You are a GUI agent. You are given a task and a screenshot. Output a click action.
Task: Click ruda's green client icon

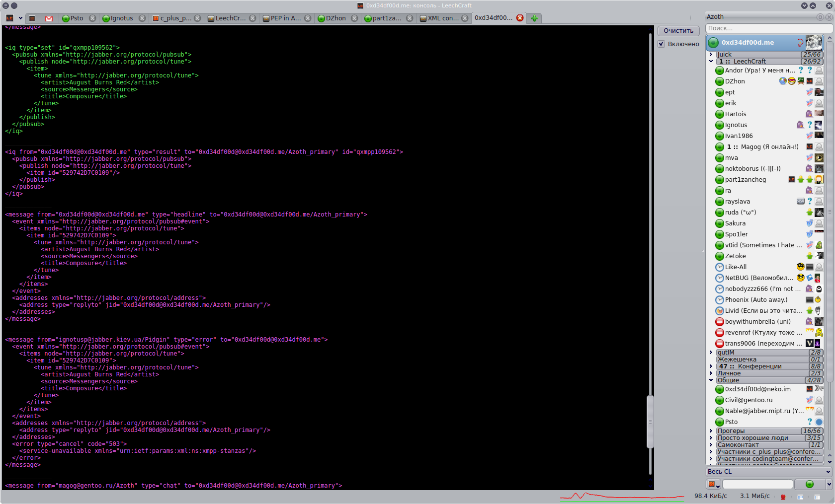(x=810, y=213)
